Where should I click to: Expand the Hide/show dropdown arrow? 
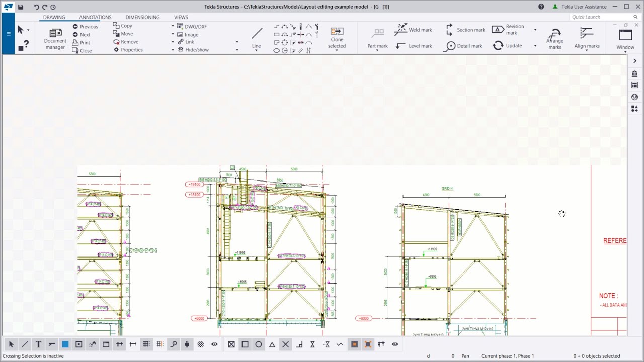click(x=237, y=50)
